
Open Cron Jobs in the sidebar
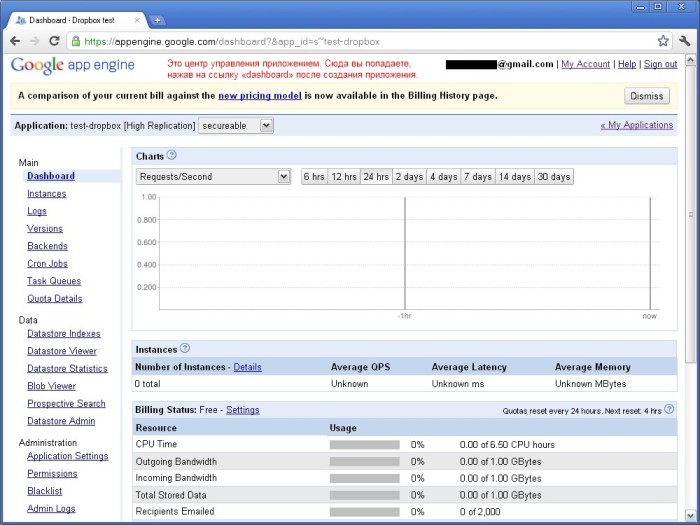[47, 263]
